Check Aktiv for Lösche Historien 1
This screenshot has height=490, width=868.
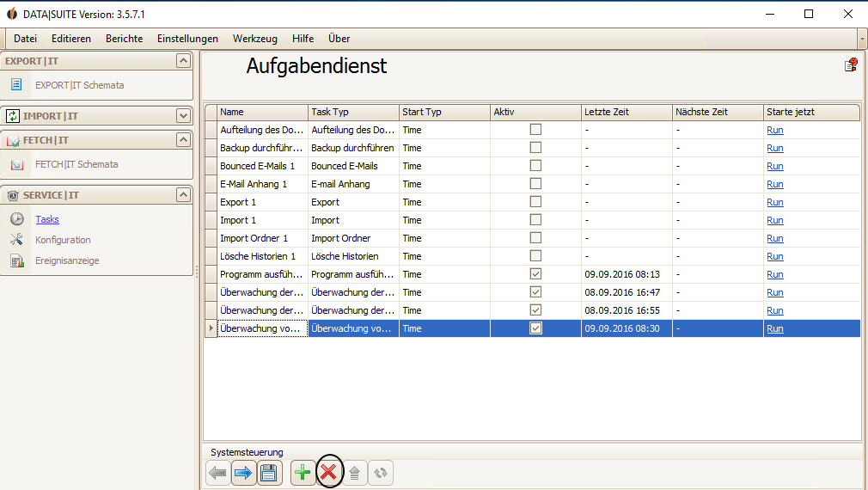tap(535, 256)
